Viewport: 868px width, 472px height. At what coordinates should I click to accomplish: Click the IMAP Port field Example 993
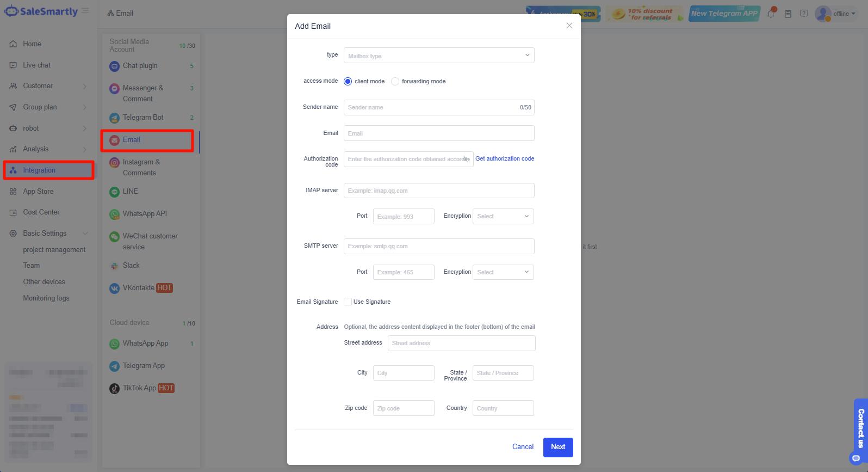(x=404, y=216)
